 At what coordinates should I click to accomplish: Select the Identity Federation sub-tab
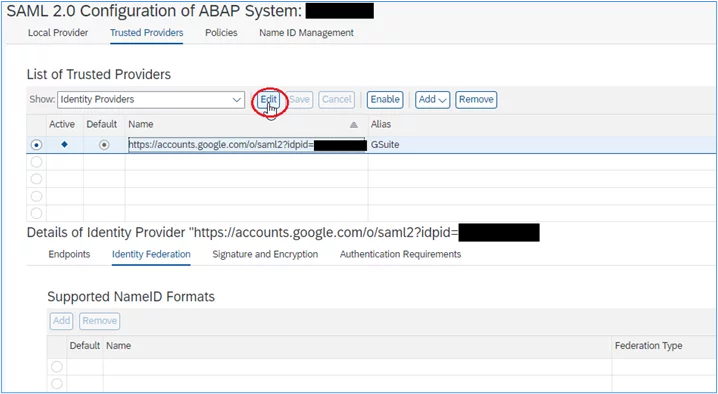tap(151, 254)
